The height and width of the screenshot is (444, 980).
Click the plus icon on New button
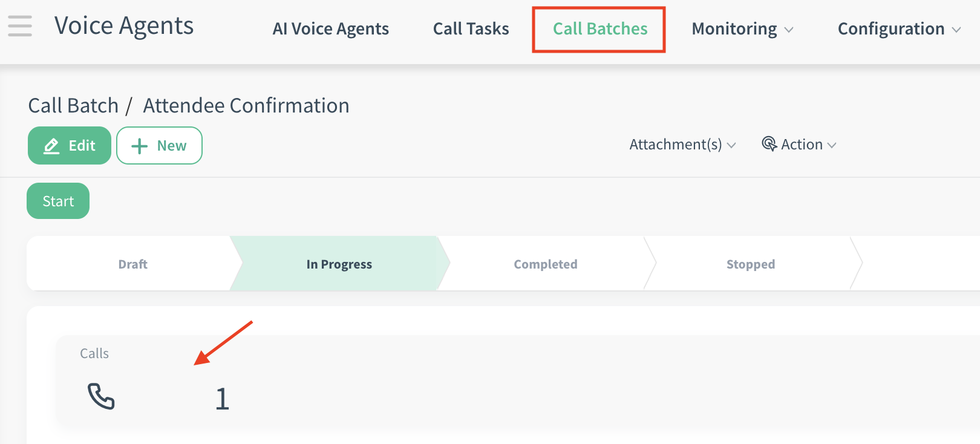coord(139,146)
